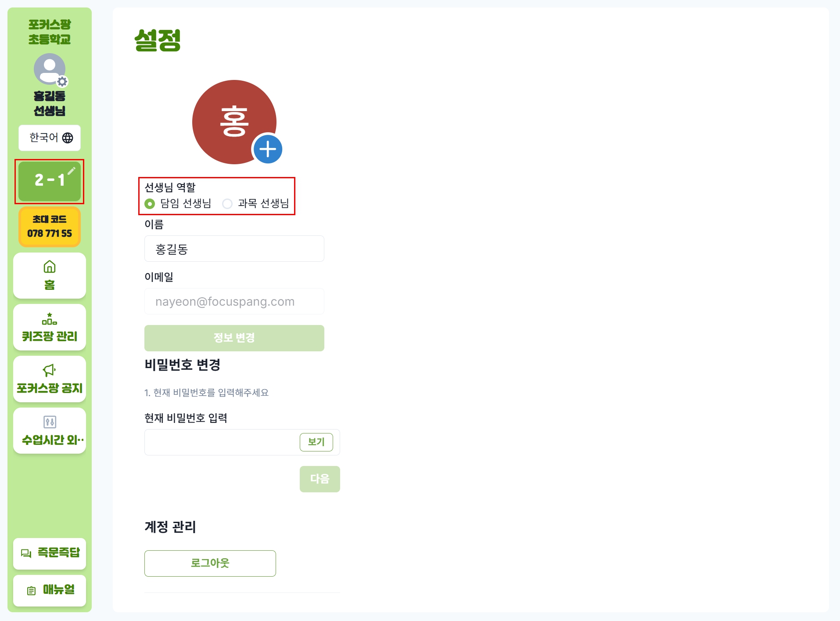
Task: Click the 2-1 class selector tile
Action: tap(50, 181)
